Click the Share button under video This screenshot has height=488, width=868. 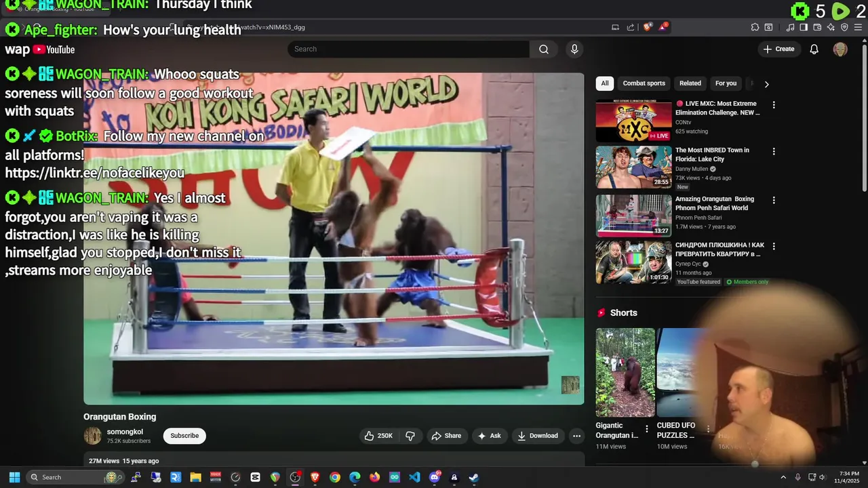coord(446,436)
